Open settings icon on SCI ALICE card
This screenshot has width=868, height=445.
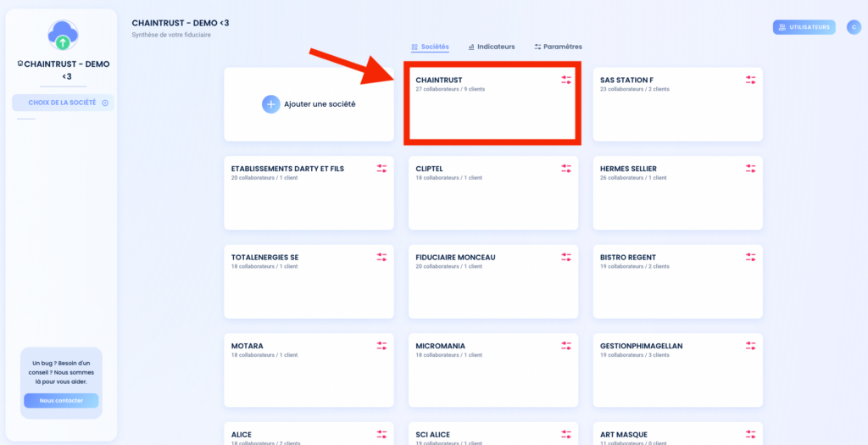pyautogui.click(x=565, y=435)
